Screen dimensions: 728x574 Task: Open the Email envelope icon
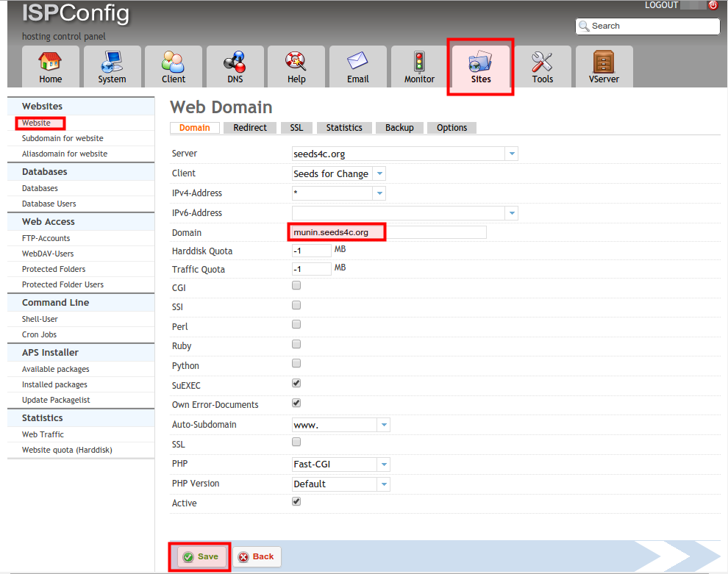(357, 61)
